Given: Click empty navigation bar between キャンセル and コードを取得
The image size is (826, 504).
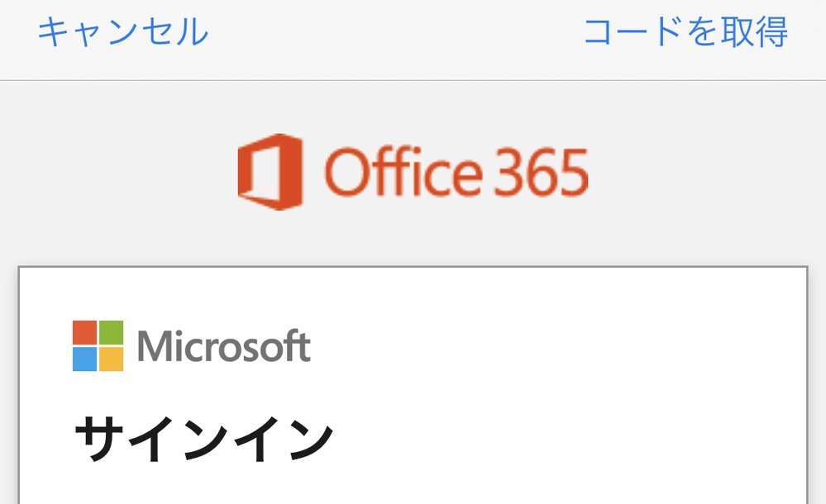Looking at the screenshot, I should point(397,33).
